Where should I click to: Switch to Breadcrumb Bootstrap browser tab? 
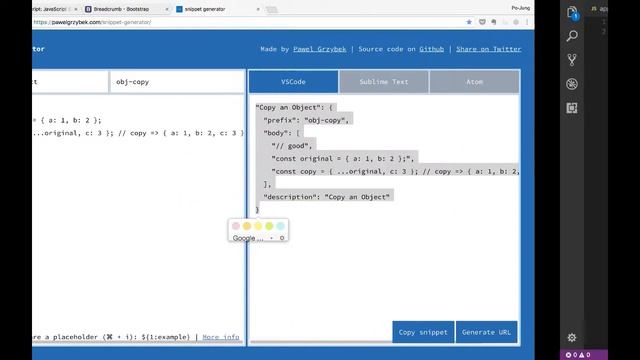121,9
